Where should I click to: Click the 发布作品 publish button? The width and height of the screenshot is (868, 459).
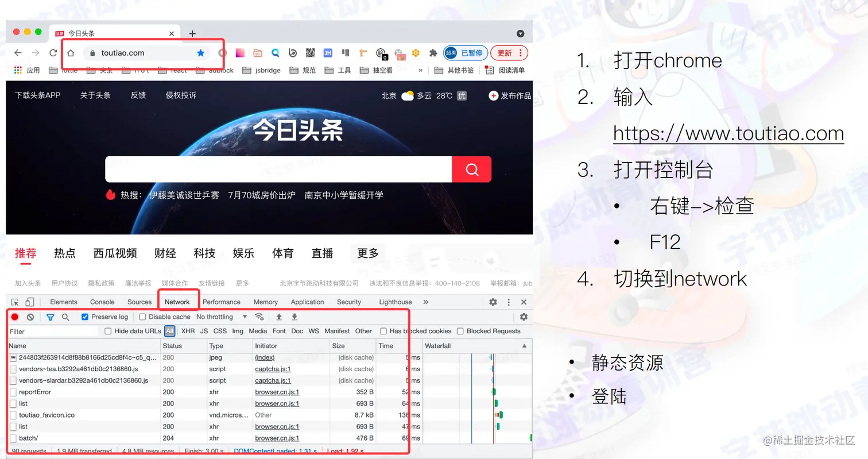[x=510, y=95]
